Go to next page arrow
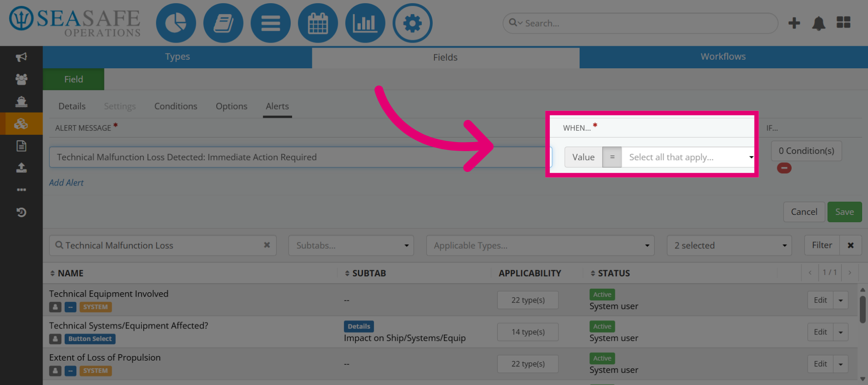The height and width of the screenshot is (385, 868). coord(850,272)
